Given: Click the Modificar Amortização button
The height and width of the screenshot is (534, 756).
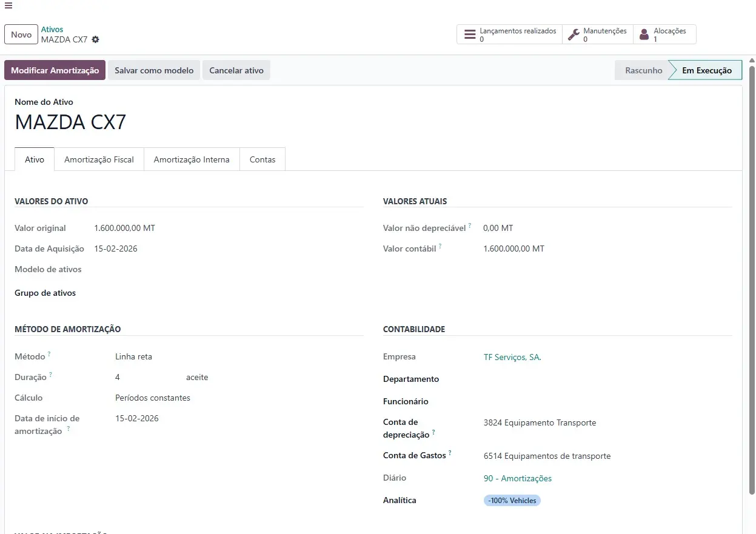Looking at the screenshot, I should (55, 70).
